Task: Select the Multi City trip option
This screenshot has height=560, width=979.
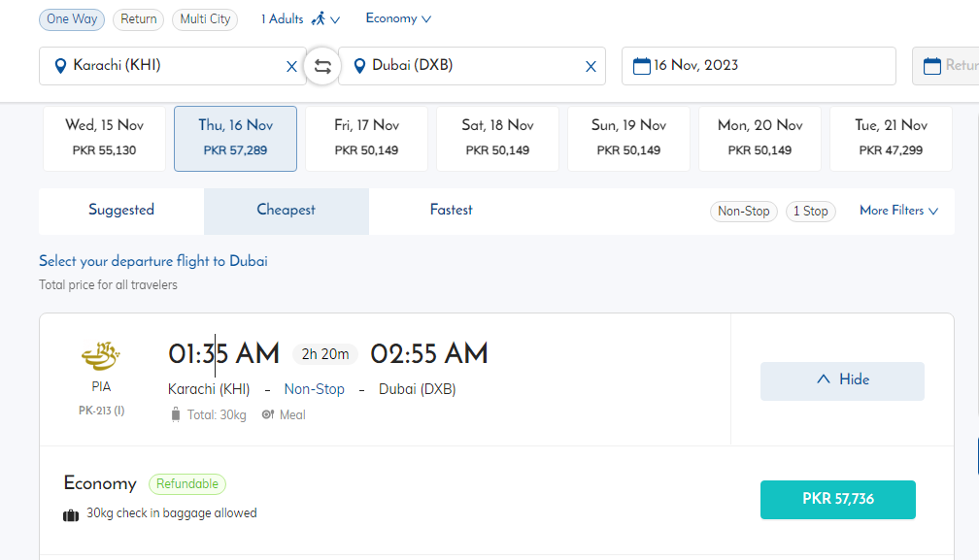Action: click(x=205, y=19)
